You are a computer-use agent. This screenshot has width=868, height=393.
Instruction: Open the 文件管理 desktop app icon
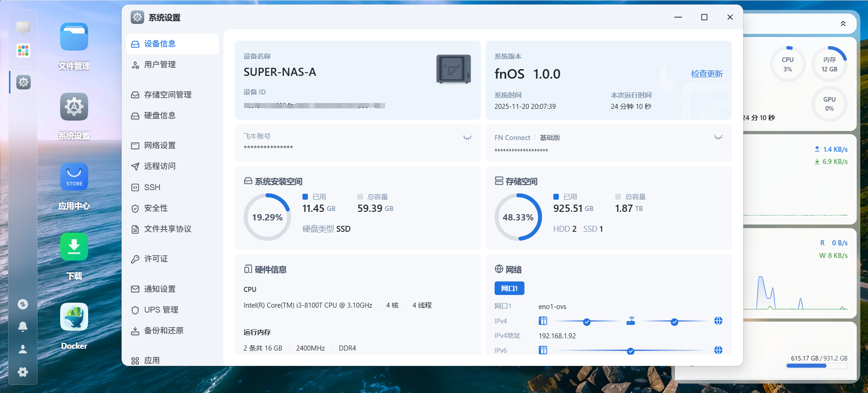point(74,37)
